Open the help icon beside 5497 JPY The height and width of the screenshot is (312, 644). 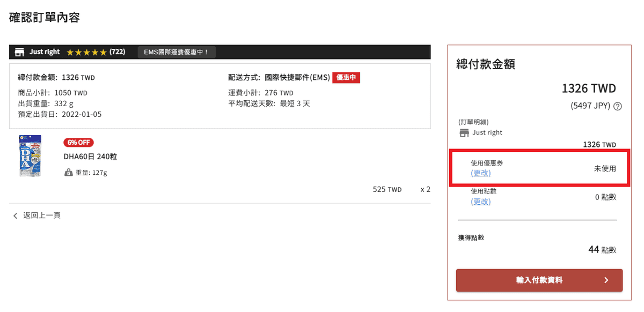point(618,106)
